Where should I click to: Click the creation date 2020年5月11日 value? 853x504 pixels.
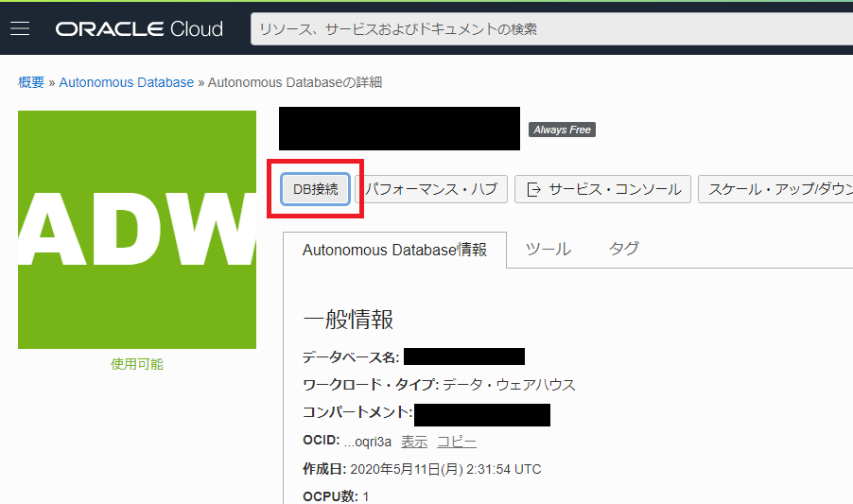click(445, 469)
